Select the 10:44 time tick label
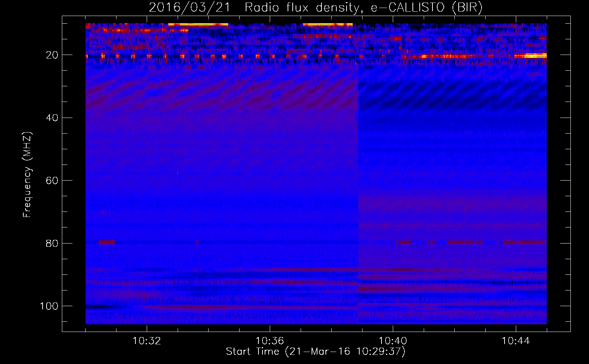Image resolution: width=589 pixels, height=364 pixels. [x=516, y=341]
